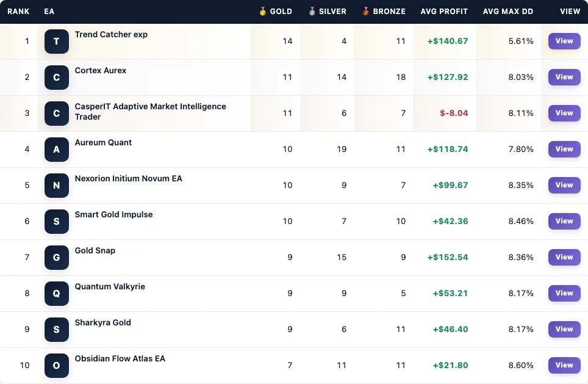Select the Sharkyra Gold name
Screen dimensions: 588x384
coord(103,323)
